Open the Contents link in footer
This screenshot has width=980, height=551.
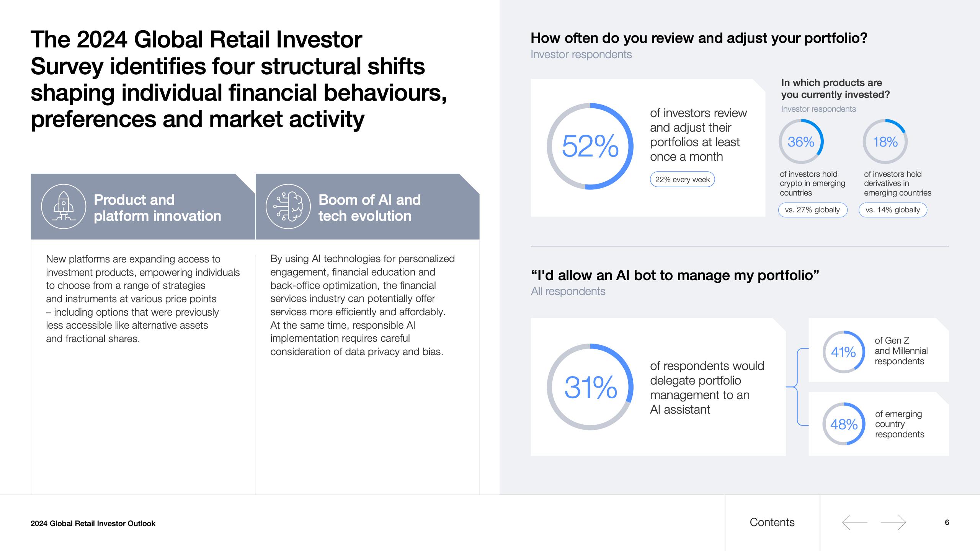coord(772,522)
